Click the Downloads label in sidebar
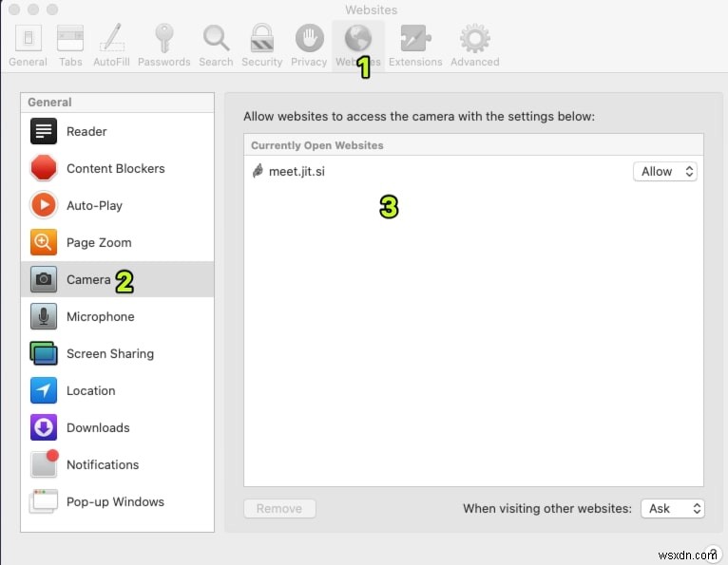 point(98,427)
